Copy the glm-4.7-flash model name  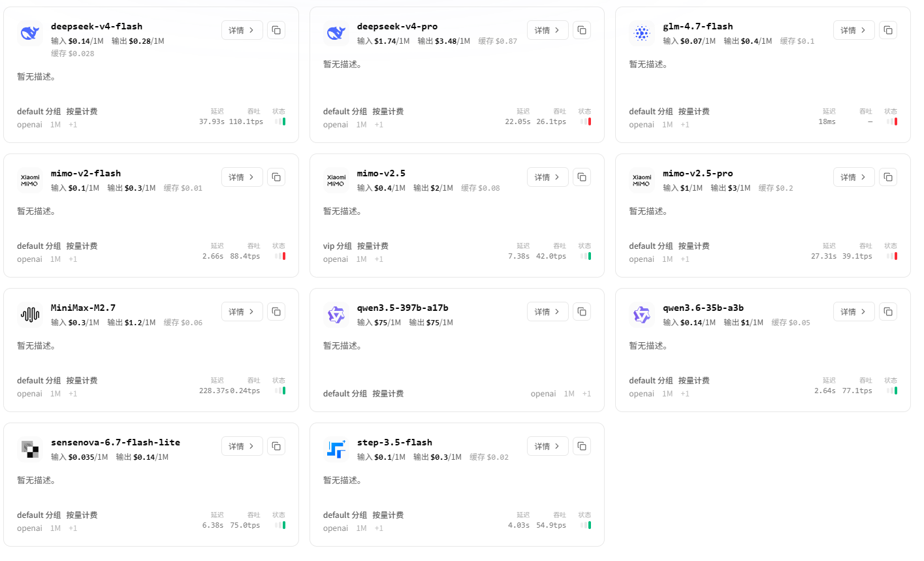(x=888, y=30)
